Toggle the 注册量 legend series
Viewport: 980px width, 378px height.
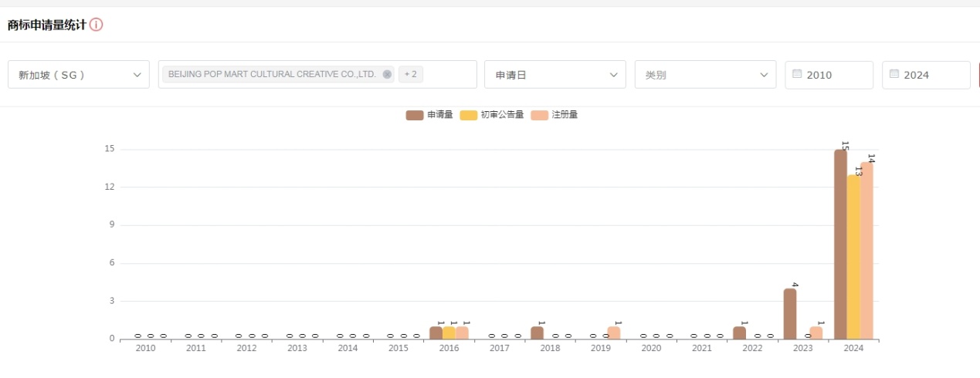coord(554,115)
